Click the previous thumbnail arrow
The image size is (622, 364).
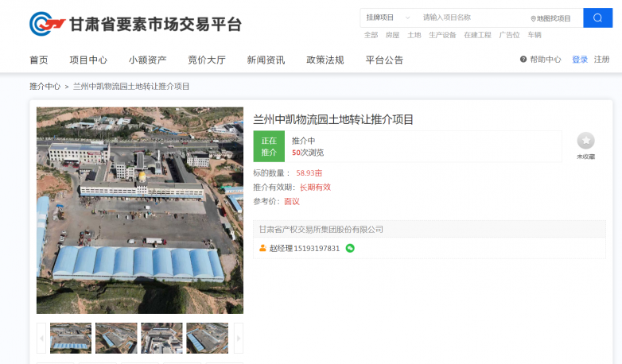pyautogui.click(x=41, y=338)
